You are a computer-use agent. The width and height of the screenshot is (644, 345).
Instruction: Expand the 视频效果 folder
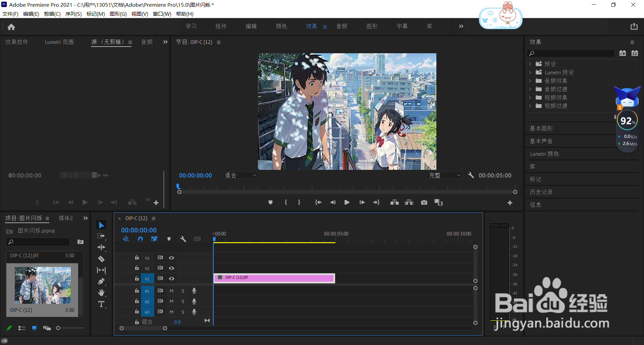coord(530,97)
